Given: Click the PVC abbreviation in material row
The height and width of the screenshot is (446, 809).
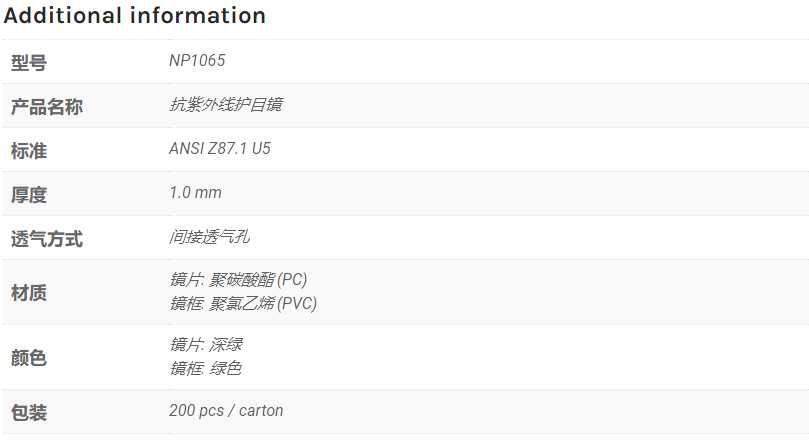Looking at the screenshot, I should pyautogui.click(x=297, y=304).
